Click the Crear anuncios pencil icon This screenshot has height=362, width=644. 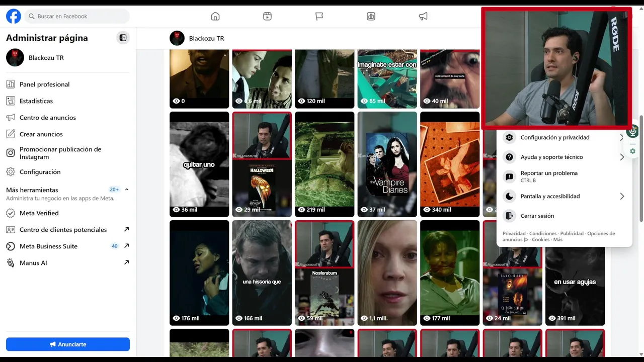[x=11, y=134]
